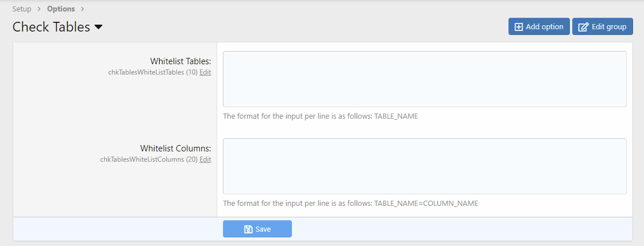Click the plus icon on Add option
This screenshot has width=644, height=246.
(x=519, y=26)
